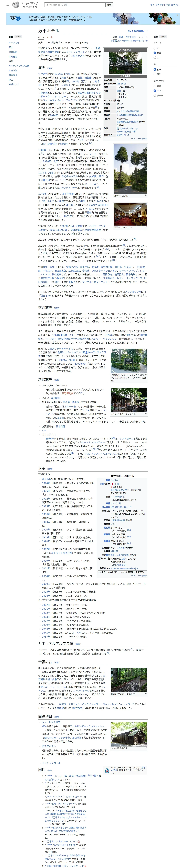The image size is (186, 868).
Task: Jump to ページ先頭 in the contents
Action: click(14, 43)
